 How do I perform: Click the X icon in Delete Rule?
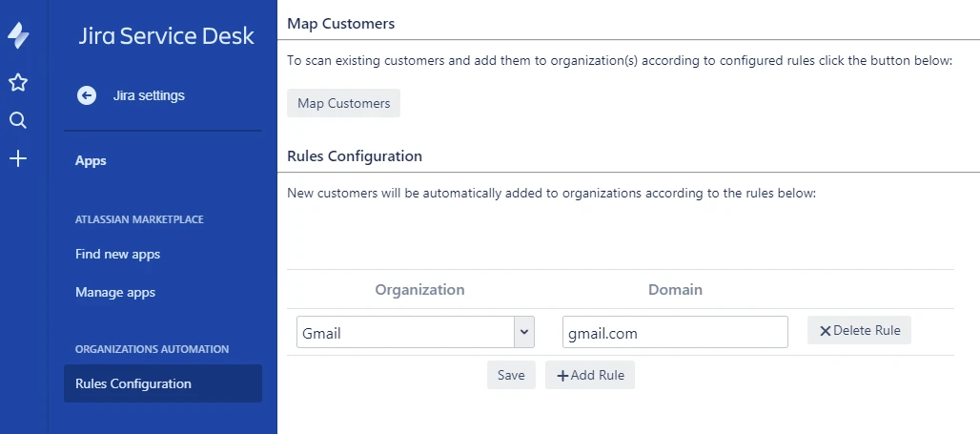point(825,331)
